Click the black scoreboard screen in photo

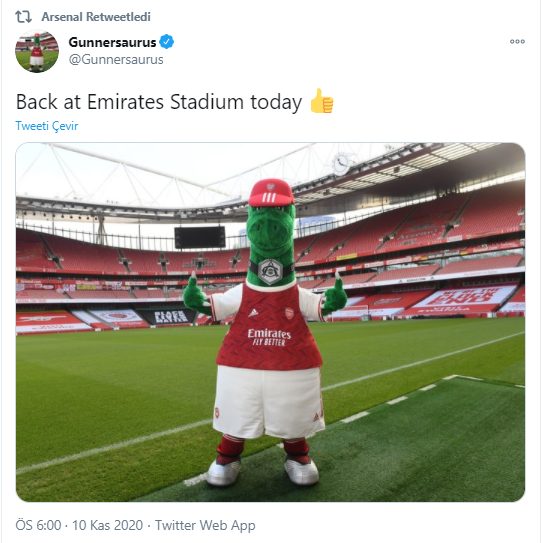200,237
